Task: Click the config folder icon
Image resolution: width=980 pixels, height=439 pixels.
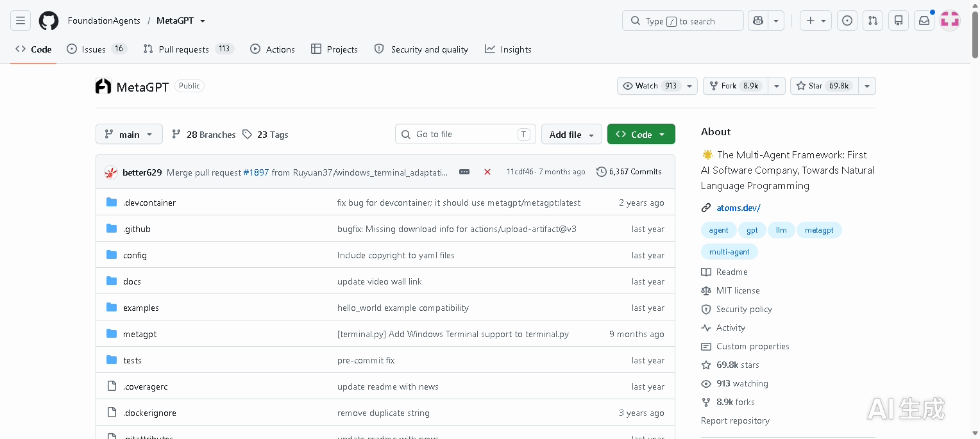Action: click(x=112, y=255)
